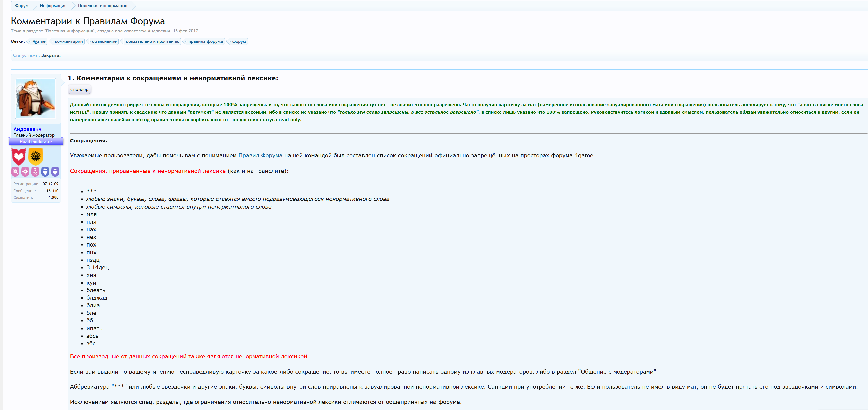
Task: Expand the Спойлер block
Action: click(x=80, y=89)
